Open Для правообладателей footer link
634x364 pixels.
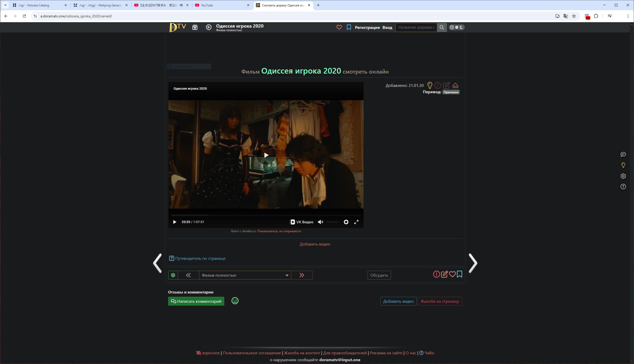(345, 353)
